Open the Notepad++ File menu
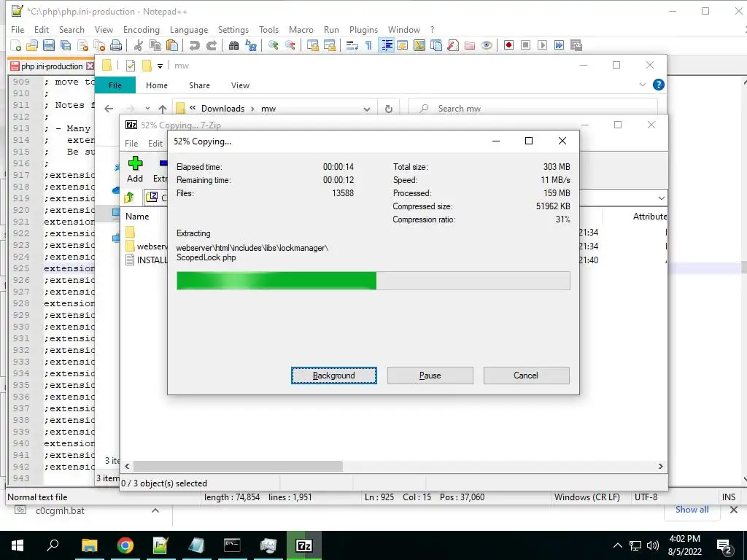The image size is (747, 560). coord(18,29)
